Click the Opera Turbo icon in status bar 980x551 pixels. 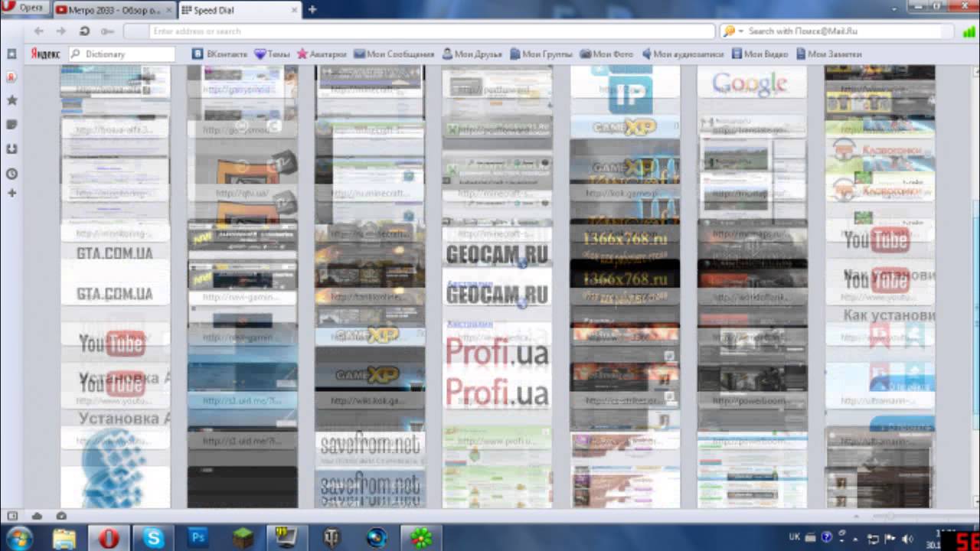click(61, 516)
